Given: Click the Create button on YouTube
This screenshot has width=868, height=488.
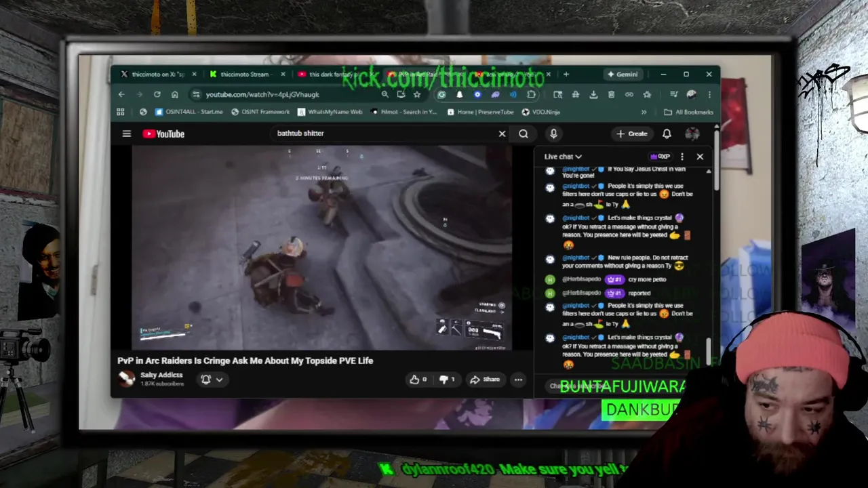Looking at the screenshot, I should (632, 134).
